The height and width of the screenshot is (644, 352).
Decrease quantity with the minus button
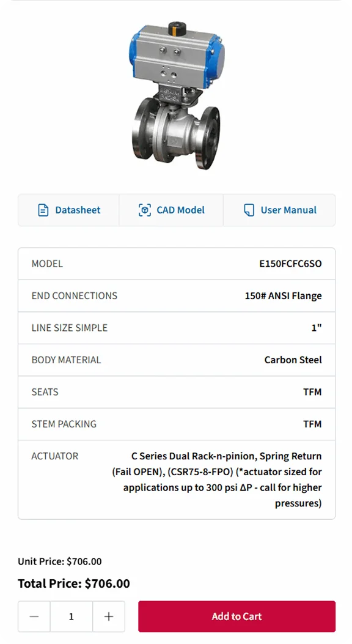point(34,616)
